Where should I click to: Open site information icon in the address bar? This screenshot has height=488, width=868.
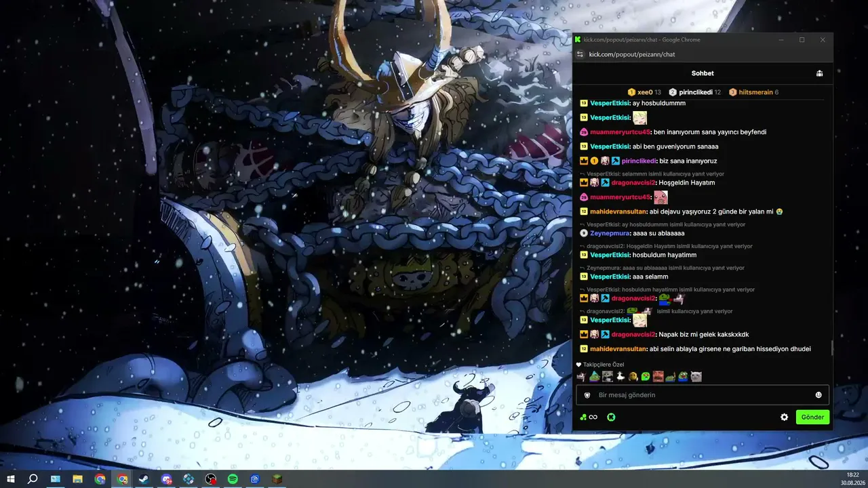580,54
